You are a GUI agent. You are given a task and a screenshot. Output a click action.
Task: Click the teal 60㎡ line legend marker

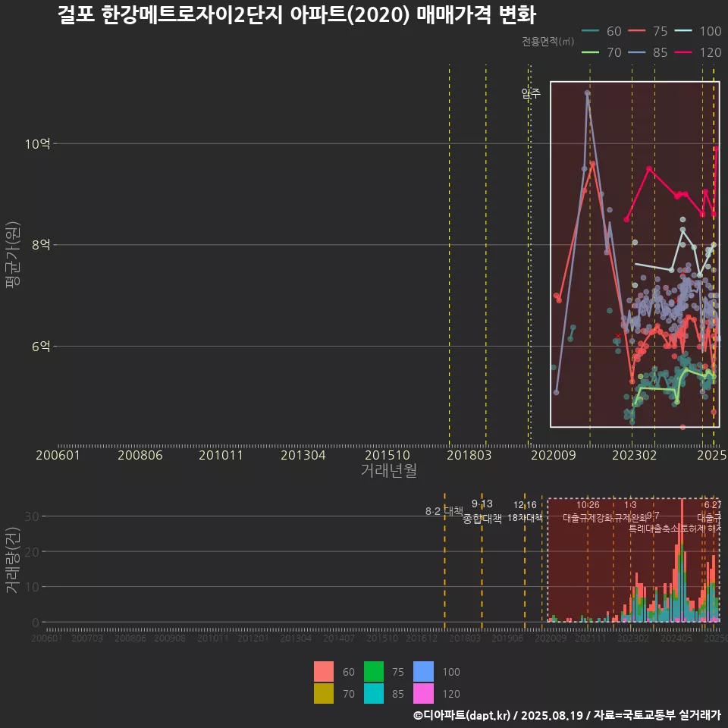[x=590, y=31]
